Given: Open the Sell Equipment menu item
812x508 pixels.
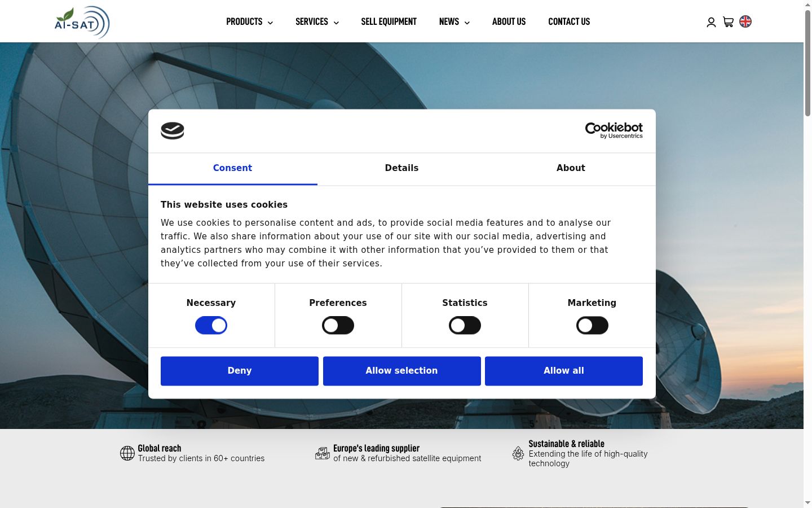Looking at the screenshot, I should coord(389,21).
